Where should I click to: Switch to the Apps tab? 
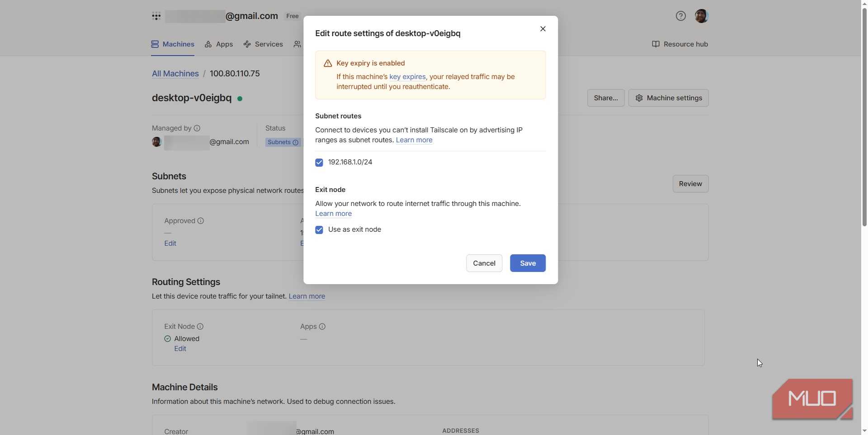(x=219, y=44)
